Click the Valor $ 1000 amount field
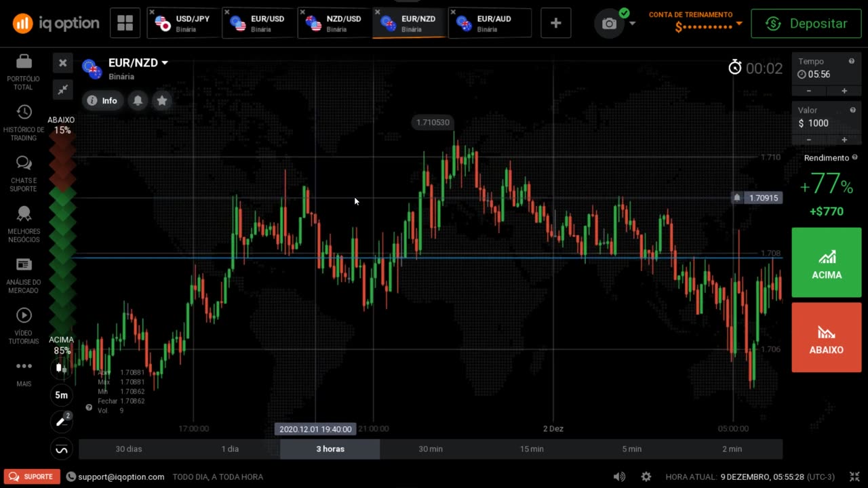This screenshot has width=868, height=488. click(827, 118)
